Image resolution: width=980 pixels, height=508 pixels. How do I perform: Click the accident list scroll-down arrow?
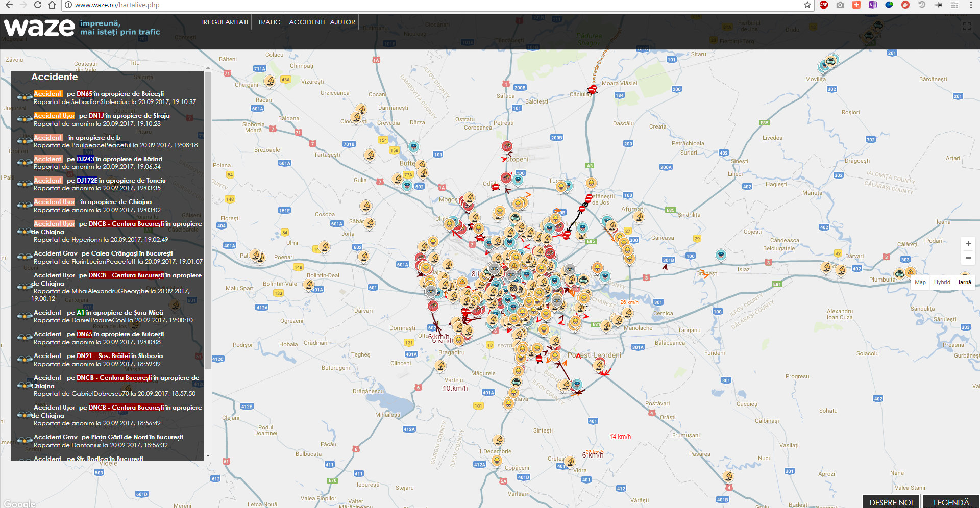point(208,456)
